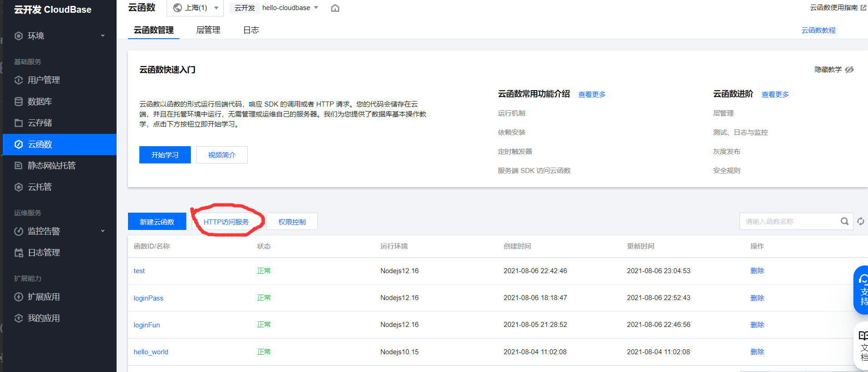This screenshot has width=868, height=372.
Task: Delete the test function
Action: click(757, 271)
